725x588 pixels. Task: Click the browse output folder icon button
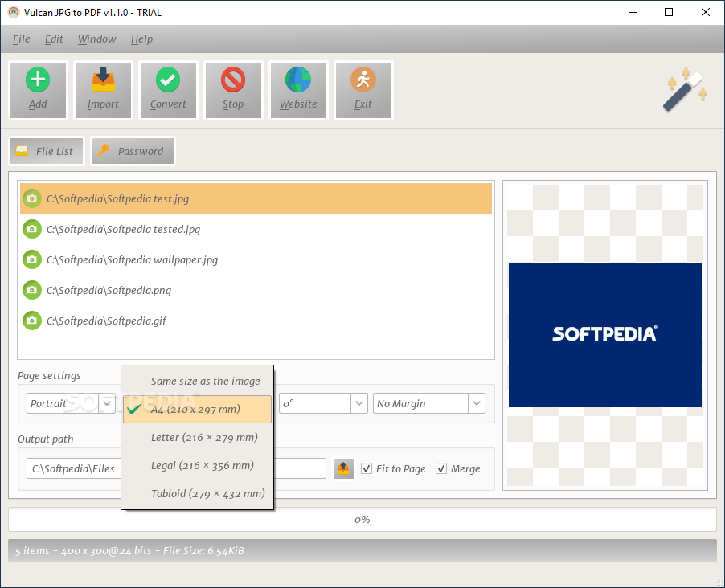343,469
